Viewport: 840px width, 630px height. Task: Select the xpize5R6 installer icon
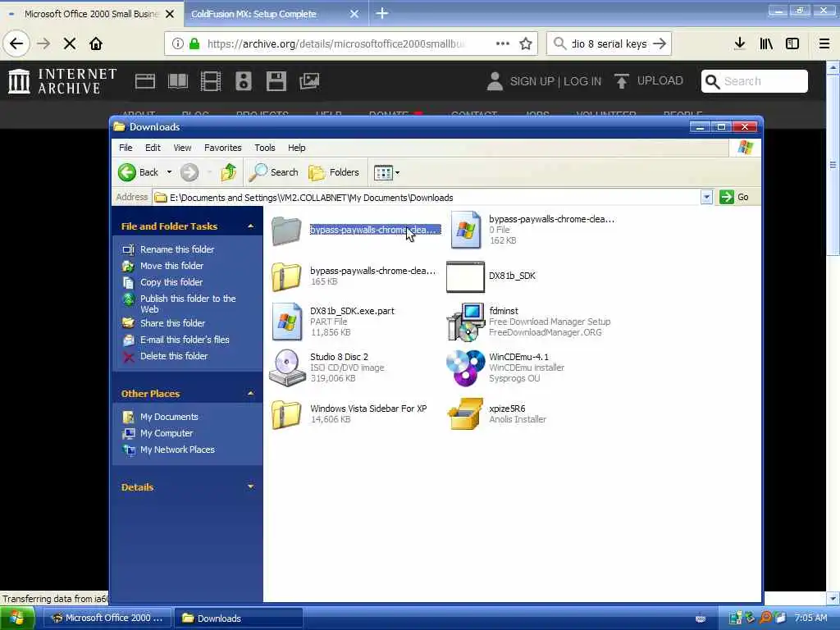465,413
